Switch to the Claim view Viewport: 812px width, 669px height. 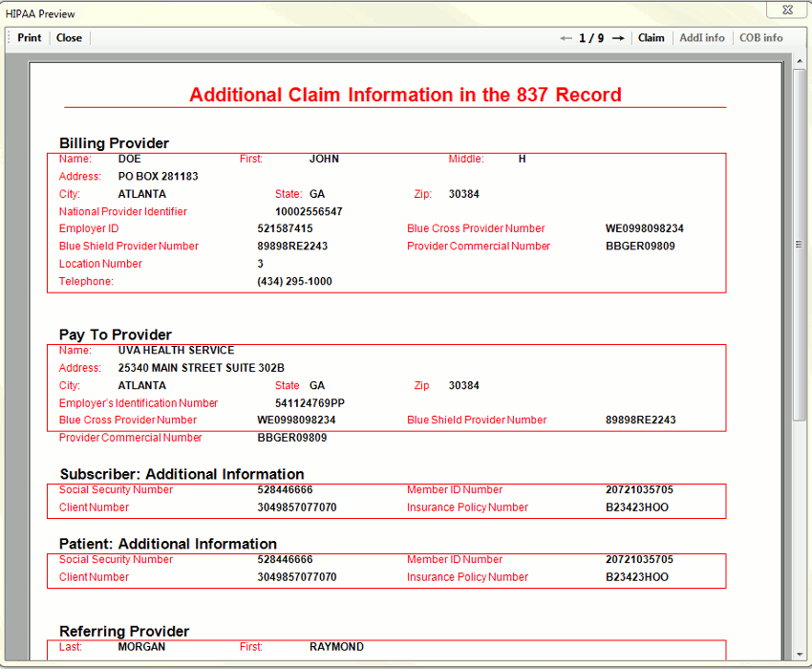[x=652, y=38]
